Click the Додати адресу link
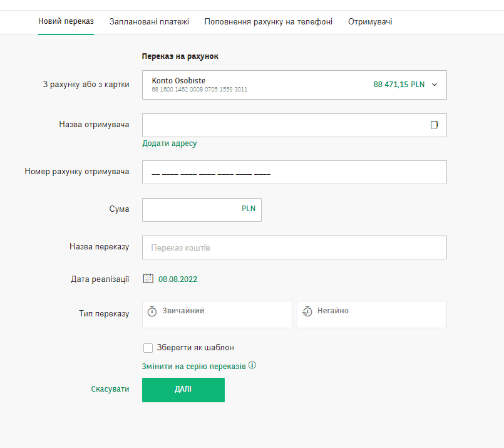The height and width of the screenshot is (448, 504). click(170, 143)
